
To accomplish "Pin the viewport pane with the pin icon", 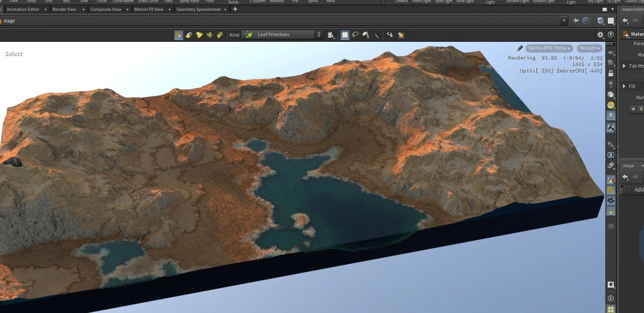I will [x=576, y=21].
